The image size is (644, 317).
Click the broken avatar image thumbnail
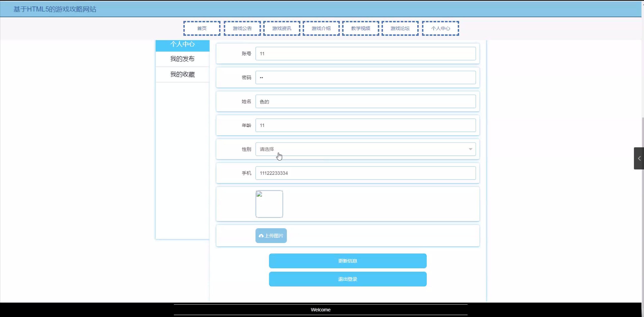coord(269,204)
